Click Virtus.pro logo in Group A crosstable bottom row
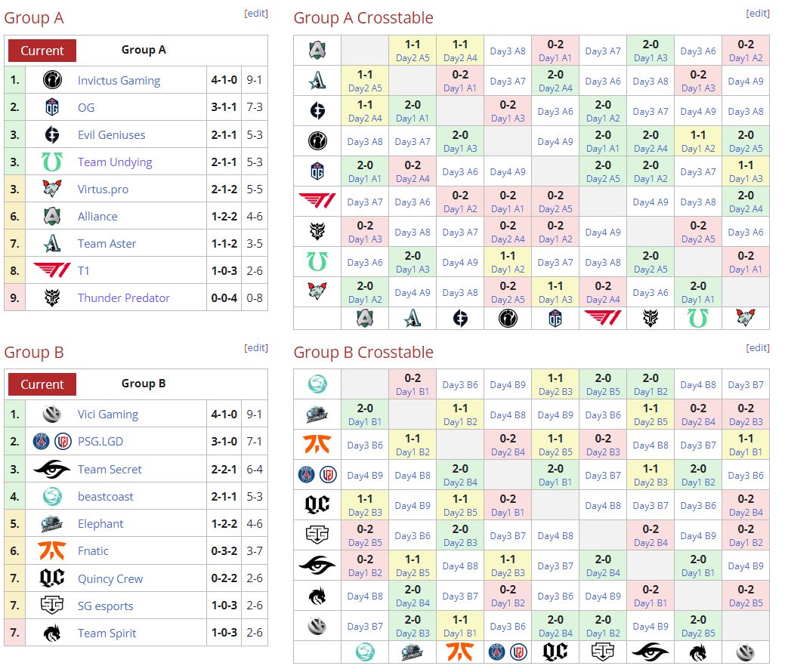Viewport: 788px width, 672px height. 745,318
